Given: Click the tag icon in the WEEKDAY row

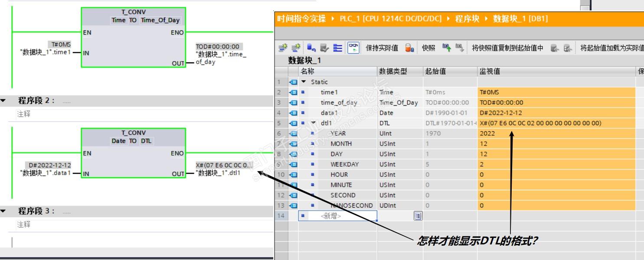Looking at the screenshot, I should (293, 164).
